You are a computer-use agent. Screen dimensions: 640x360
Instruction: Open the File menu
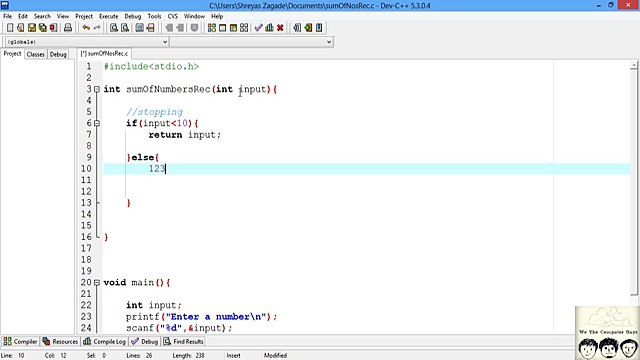7,16
